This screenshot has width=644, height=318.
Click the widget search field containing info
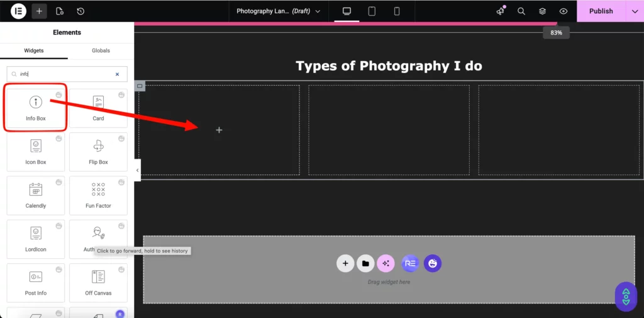(x=67, y=74)
